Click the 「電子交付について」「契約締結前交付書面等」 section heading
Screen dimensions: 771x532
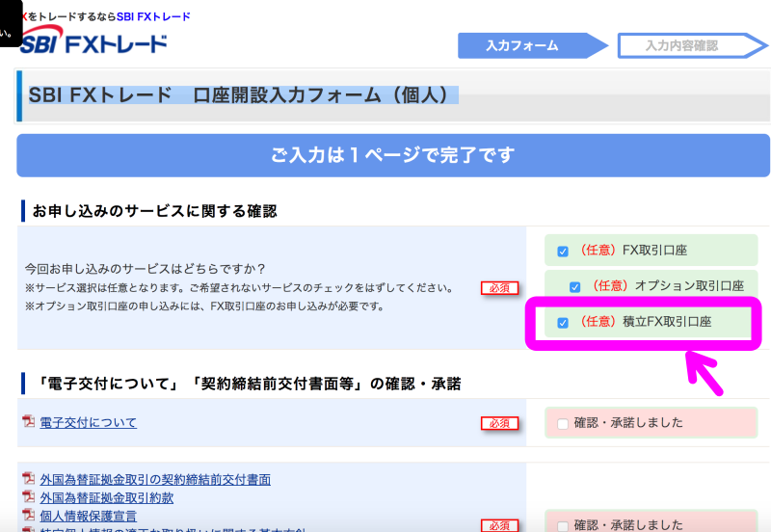(x=248, y=384)
